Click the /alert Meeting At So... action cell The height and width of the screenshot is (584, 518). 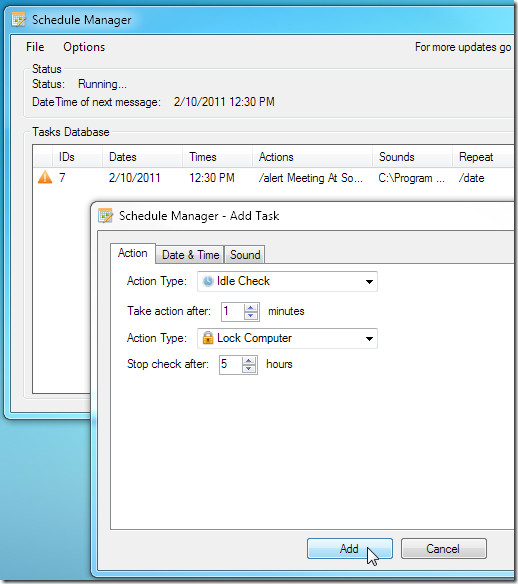(311, 178)
